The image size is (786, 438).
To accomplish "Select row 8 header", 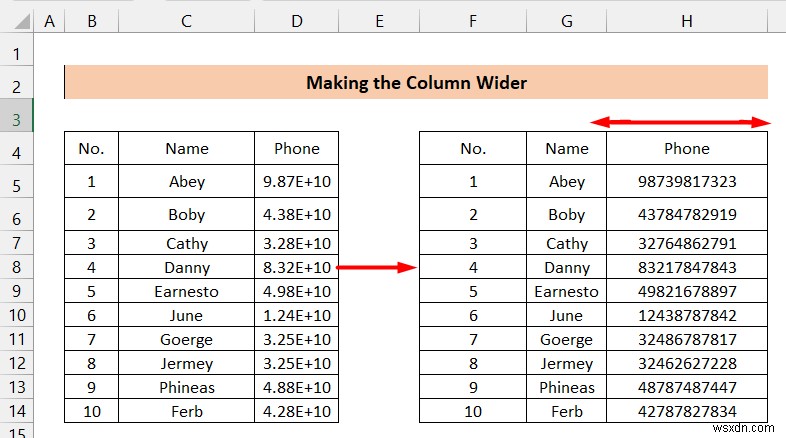I will [x=17, y=267].
